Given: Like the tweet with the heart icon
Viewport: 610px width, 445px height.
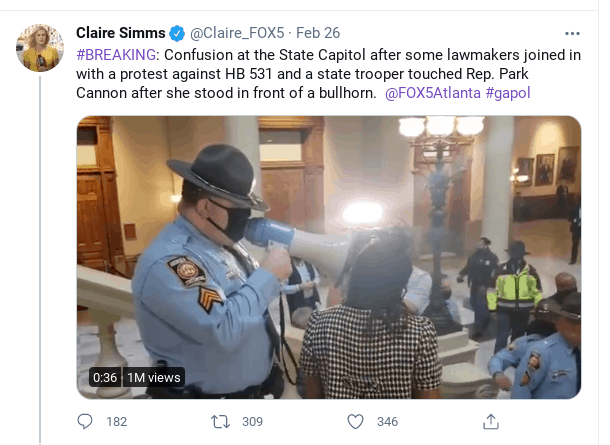Looking at the screenshot, I should click(355, 422).
